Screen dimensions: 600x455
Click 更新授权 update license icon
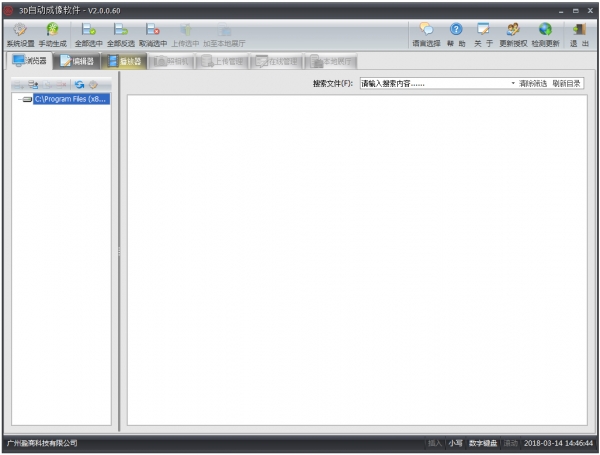(513, 35)
